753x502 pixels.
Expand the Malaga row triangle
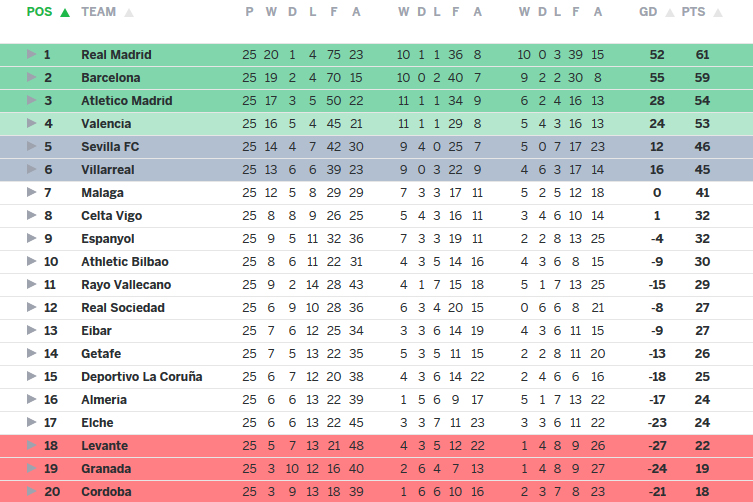click(31, 193)
